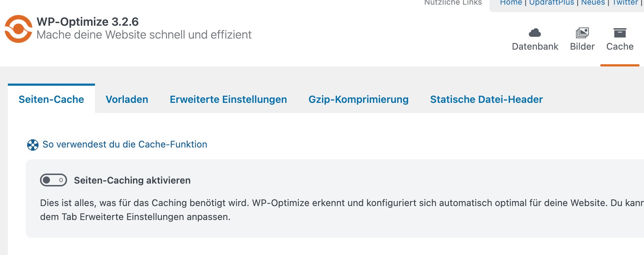Open the Neues link
Viewport: 644px width, 255px height.
point(593,2)
